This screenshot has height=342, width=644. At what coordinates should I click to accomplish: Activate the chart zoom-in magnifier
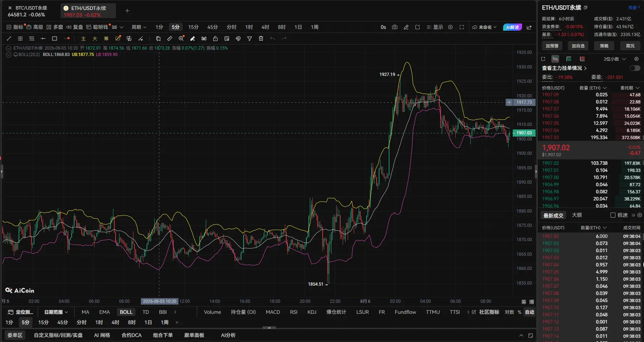click(x=182, y=39)
